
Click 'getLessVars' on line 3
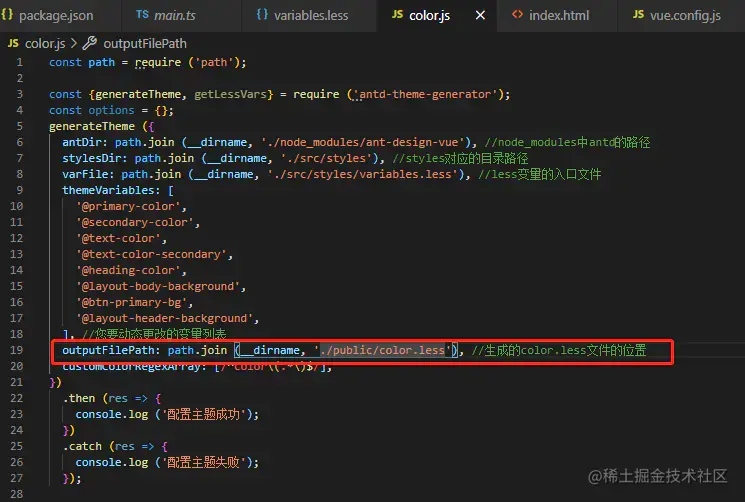[230, 95]
